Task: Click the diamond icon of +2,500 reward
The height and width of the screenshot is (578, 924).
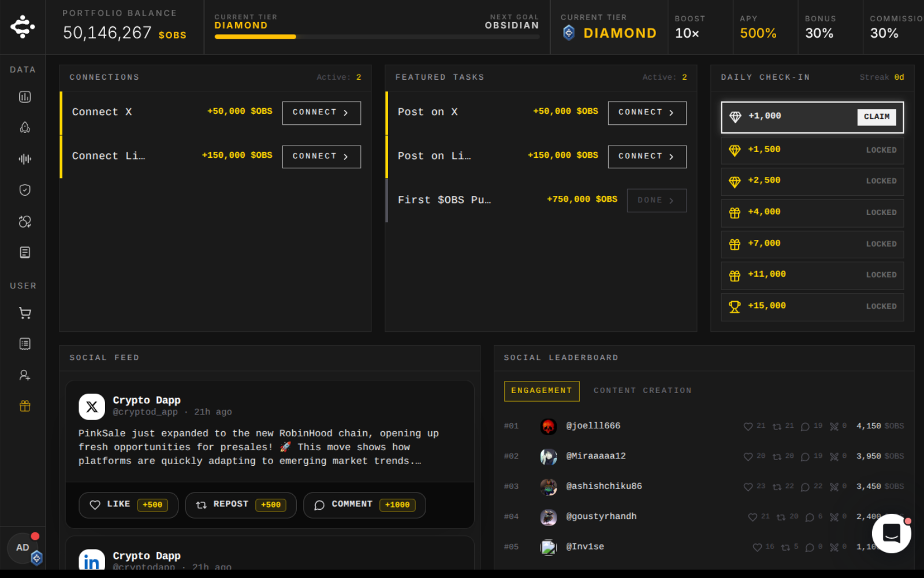Action: [x=735, y=181]
